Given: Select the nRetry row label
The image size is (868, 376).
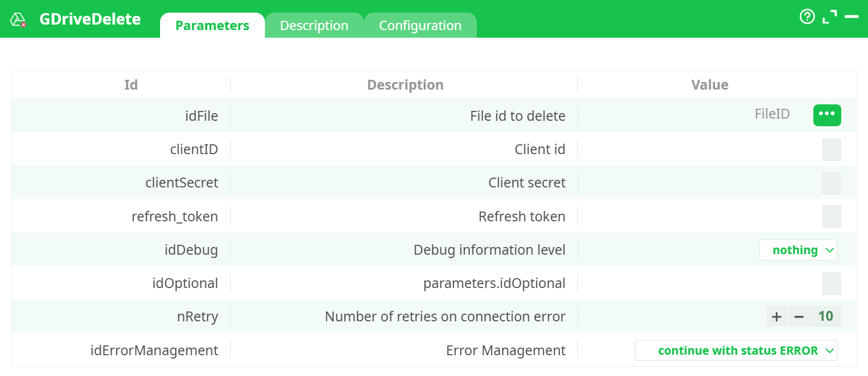Looking at the screenshot, I should [198, 316].
